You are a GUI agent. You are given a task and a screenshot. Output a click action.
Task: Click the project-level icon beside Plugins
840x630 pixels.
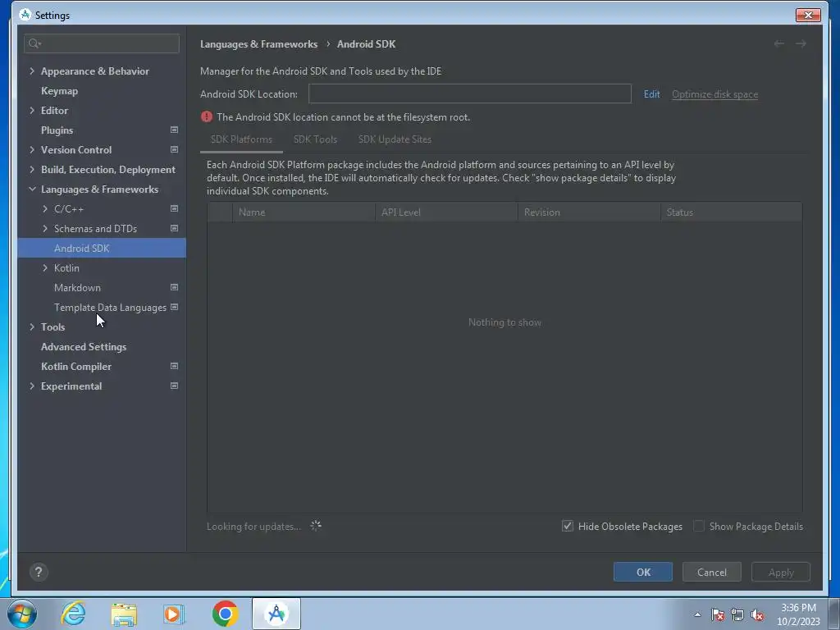174,130
